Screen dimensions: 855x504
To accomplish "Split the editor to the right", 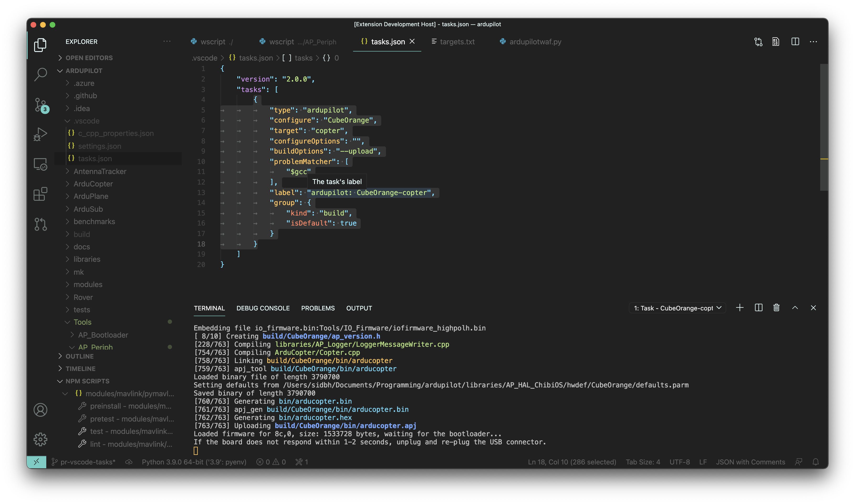I will point(795,42).
